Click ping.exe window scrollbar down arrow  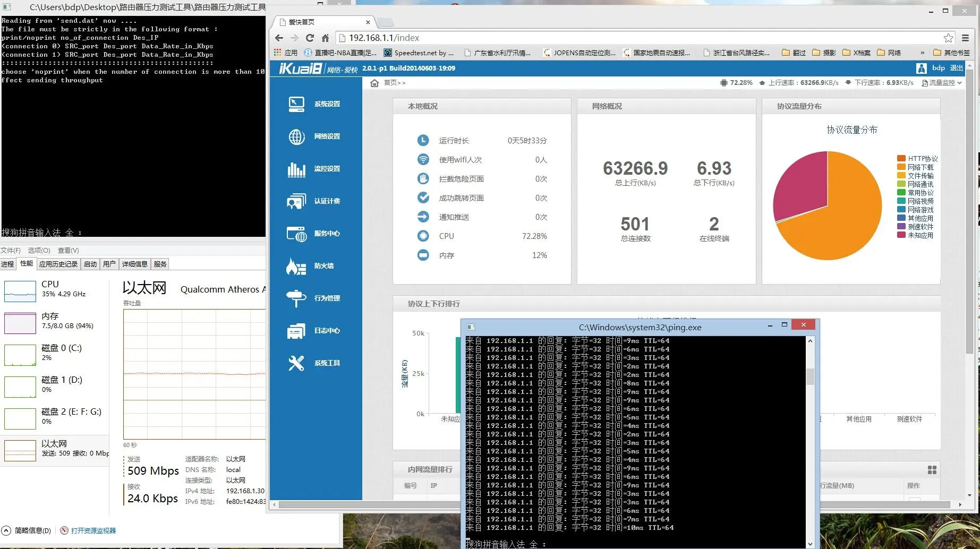[x=810, y=544]
